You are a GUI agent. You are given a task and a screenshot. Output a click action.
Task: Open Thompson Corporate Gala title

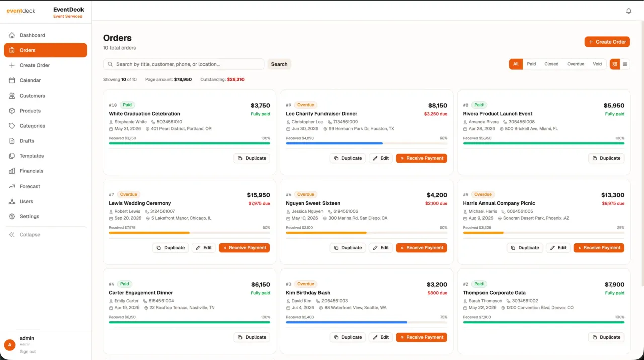point(494,293)
